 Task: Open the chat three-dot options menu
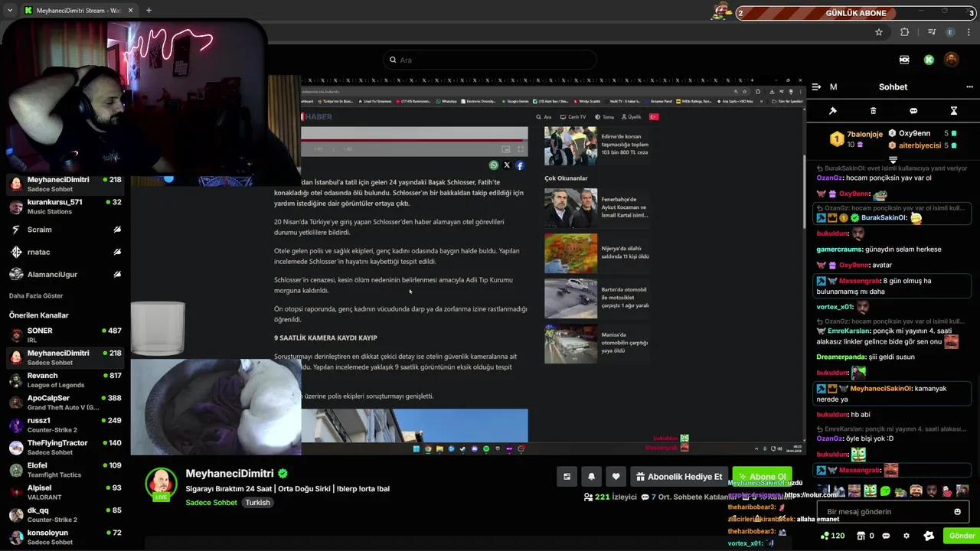click(969, 87)
